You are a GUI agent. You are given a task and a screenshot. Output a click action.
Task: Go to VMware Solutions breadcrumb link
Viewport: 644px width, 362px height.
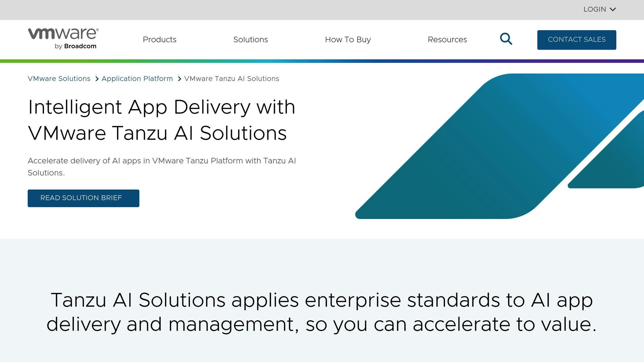pos(59,79)
